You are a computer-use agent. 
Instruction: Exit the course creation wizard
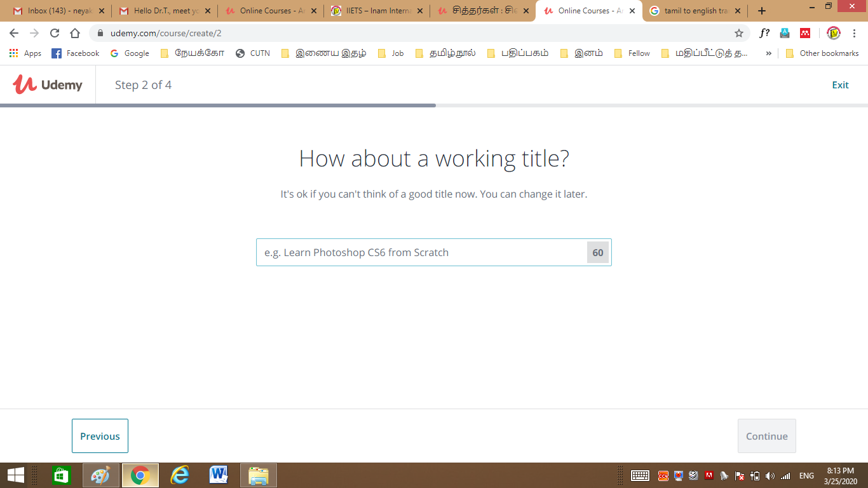[840, 85]
